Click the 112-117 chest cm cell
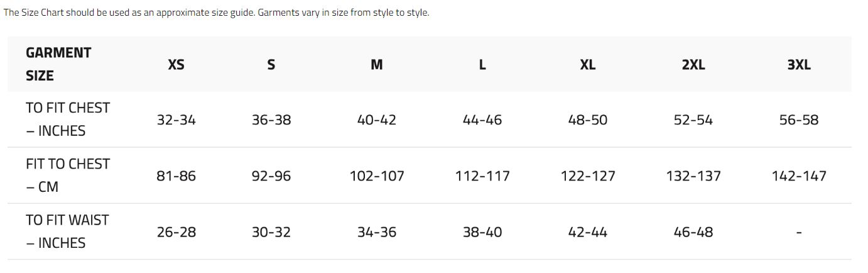The height and width of the screenshot is (273, 868). [482, 175]
